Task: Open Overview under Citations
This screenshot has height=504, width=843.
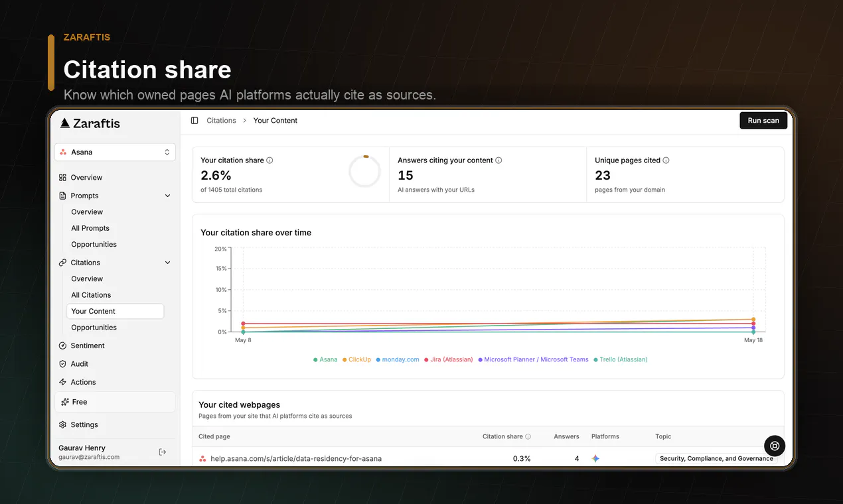Action: [87, 279]
